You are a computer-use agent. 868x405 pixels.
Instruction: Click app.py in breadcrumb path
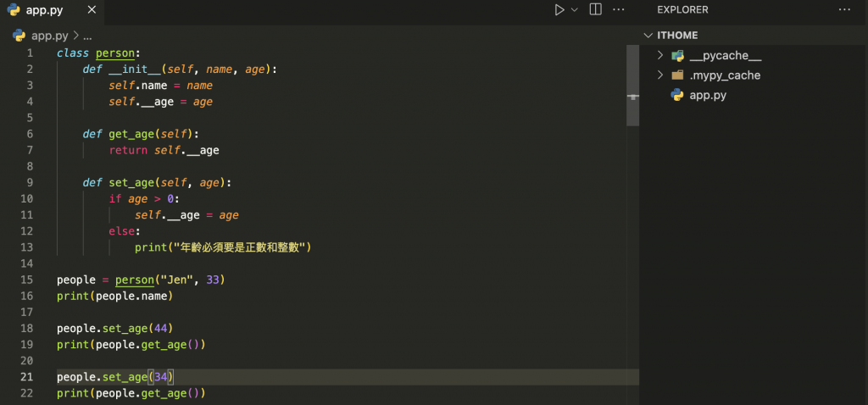pyautogui.click(x=50, y=36)
